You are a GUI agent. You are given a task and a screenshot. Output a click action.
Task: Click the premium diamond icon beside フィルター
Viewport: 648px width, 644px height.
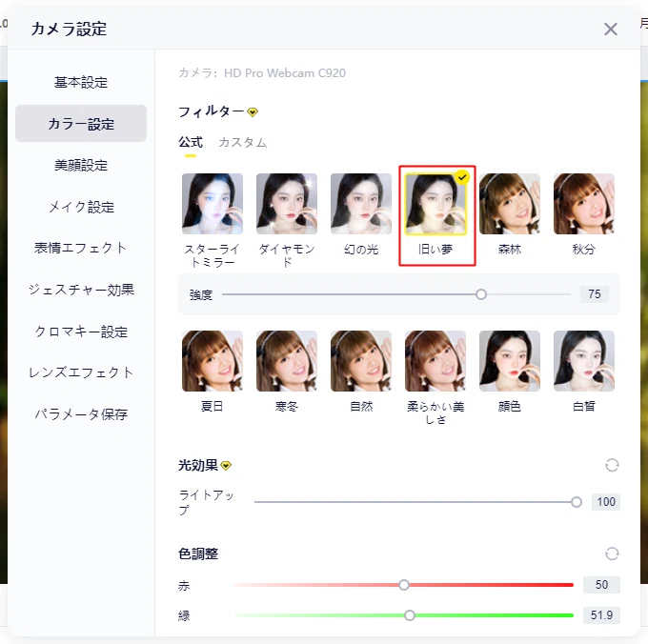[x=253, y=112]
